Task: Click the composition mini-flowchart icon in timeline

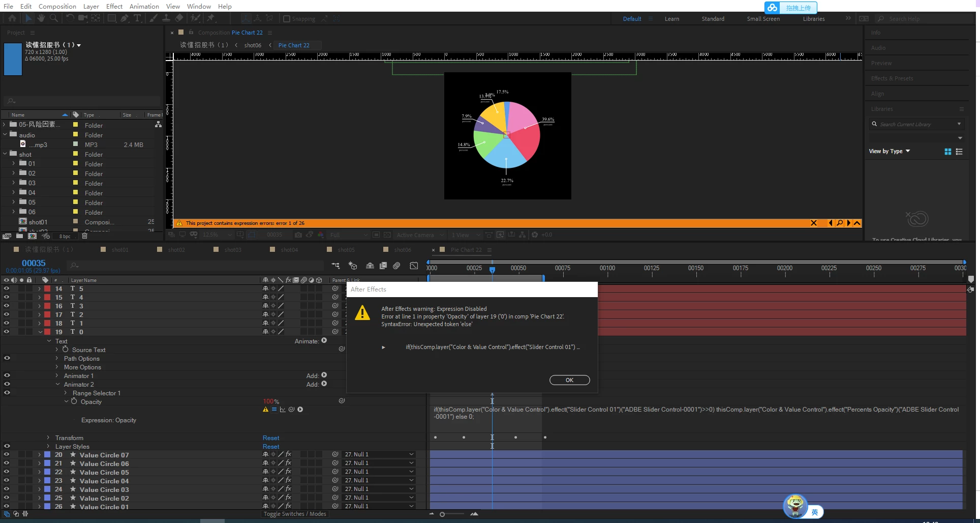Action: (x=335, y=266)
